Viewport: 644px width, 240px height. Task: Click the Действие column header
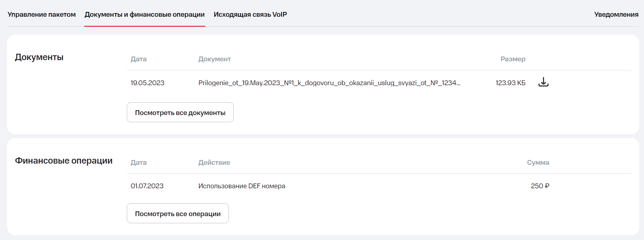coord(214,162)
